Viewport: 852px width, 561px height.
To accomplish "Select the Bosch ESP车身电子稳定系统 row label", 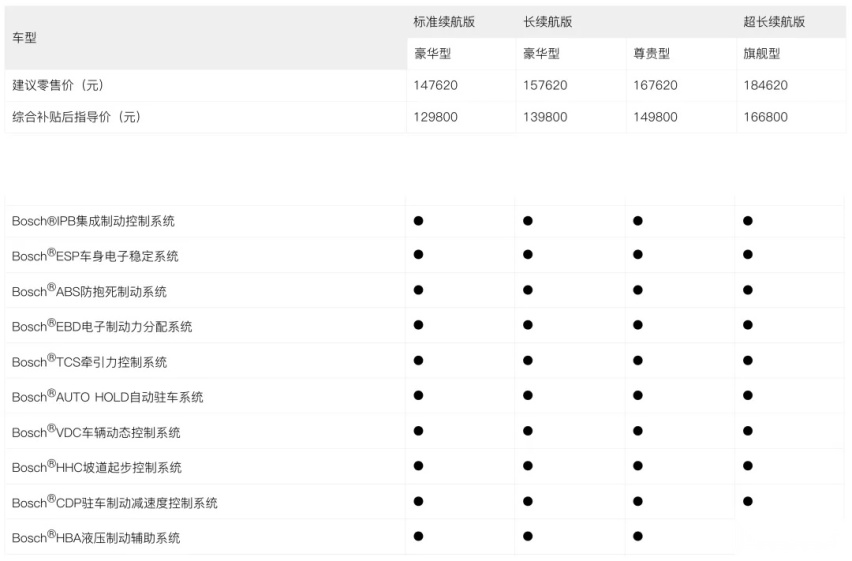I will click(x=95, y=255).
